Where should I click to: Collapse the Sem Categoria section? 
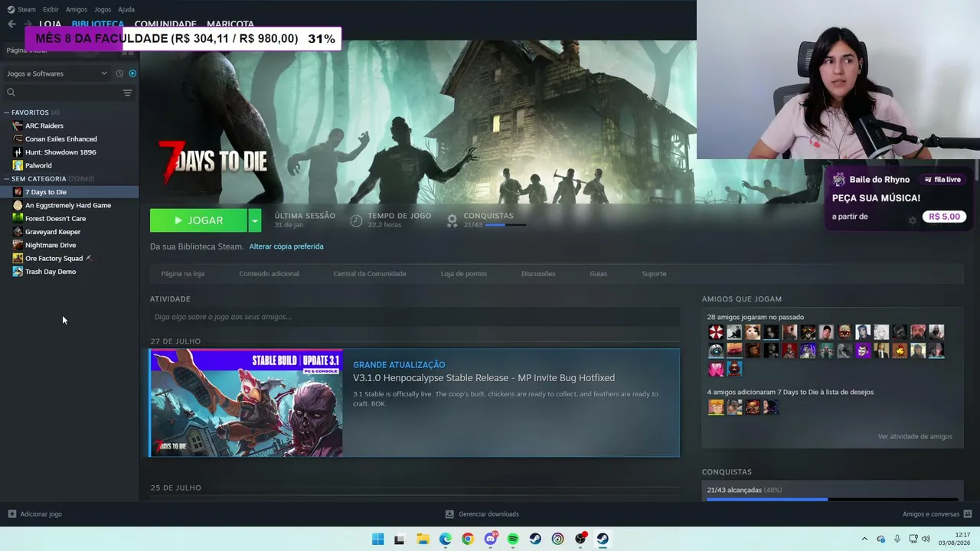(7, 179)
